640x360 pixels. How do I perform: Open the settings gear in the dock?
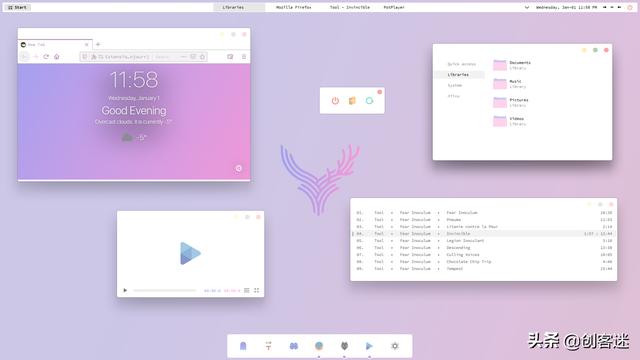click(395, 346)
